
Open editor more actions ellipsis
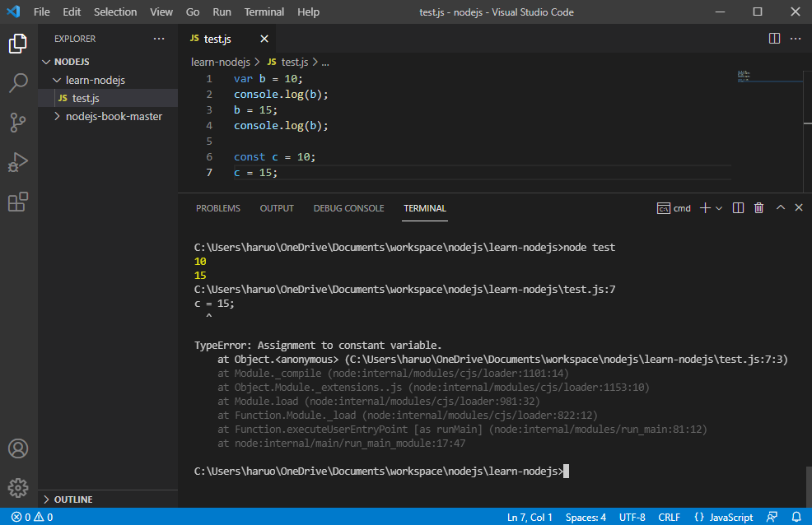click(x=796, y=39)
